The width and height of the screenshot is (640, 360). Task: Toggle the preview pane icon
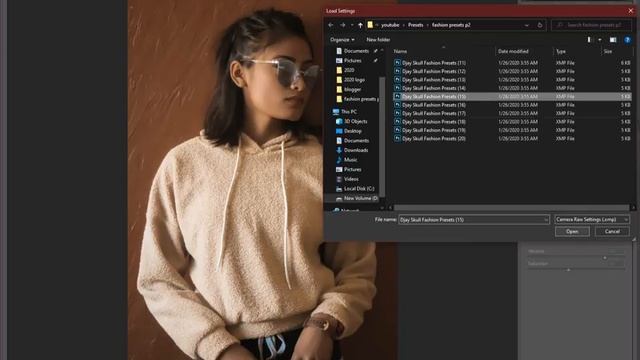(613, 40)
